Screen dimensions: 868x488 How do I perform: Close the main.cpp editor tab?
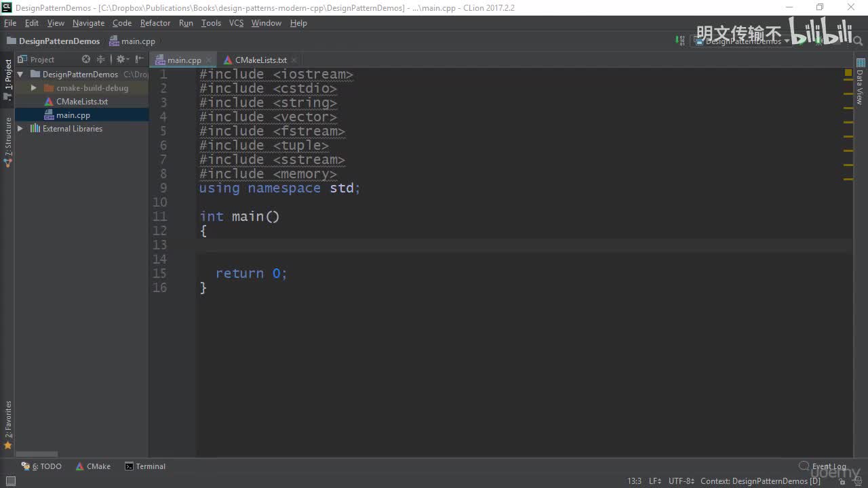[210, 60]
